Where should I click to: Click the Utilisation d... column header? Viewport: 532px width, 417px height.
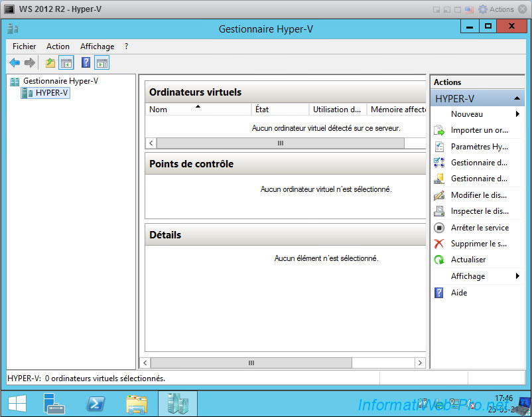(338, 110)
